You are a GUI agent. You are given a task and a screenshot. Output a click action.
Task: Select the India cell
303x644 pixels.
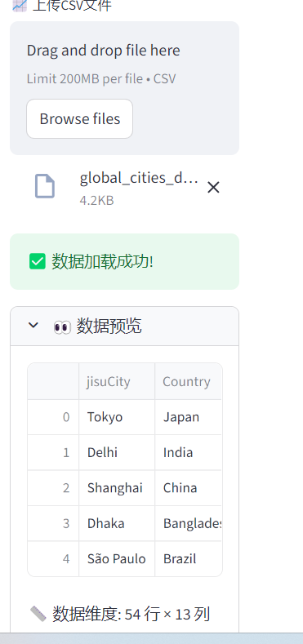tap(189, 452)
